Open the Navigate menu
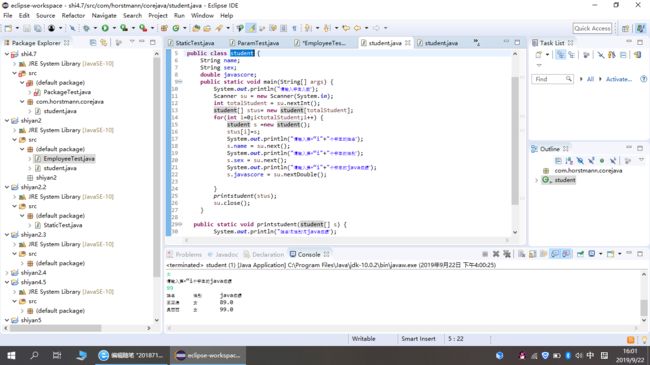This screenshot has width=650, height=365. pos(104,15)
